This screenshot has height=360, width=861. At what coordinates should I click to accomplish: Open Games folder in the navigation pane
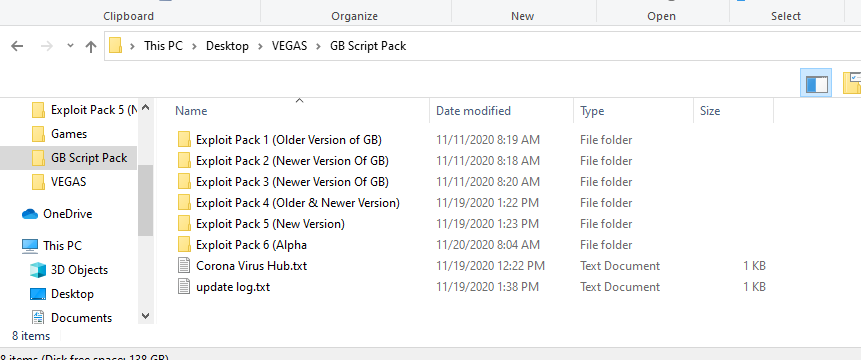point(69,134)
